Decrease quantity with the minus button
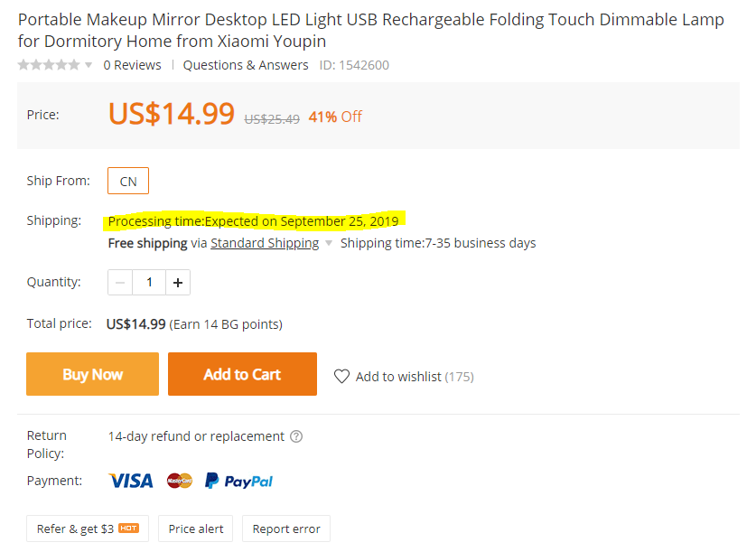 point(120,283)
